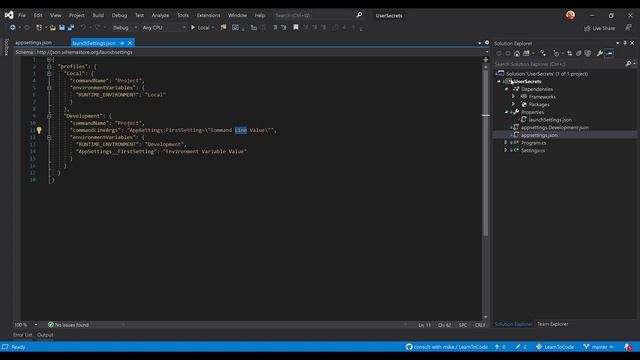Click No issues found indicator
Image resolution: width=640 pixels, height=360 pixels.
68,325
